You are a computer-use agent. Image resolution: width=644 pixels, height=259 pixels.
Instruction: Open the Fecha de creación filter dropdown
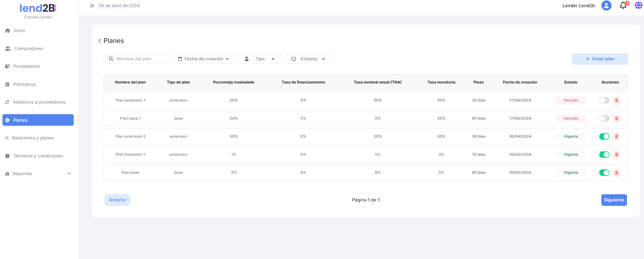[x=203, y=59]
